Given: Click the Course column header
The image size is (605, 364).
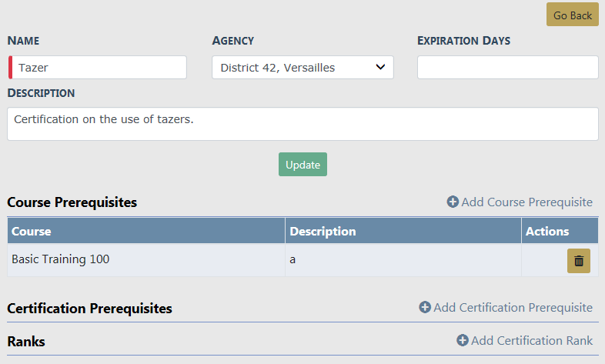Looking at the screenshot, I should pos(32,231).
